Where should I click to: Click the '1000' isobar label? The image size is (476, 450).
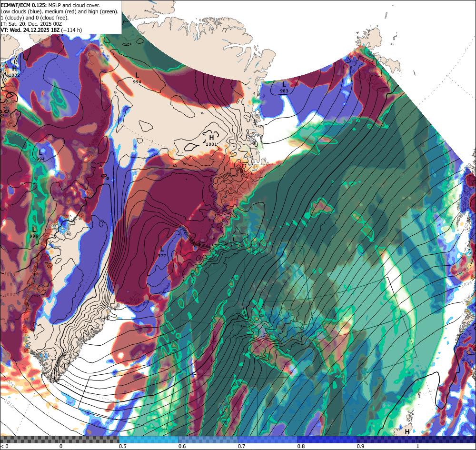[x=10, y=275]
